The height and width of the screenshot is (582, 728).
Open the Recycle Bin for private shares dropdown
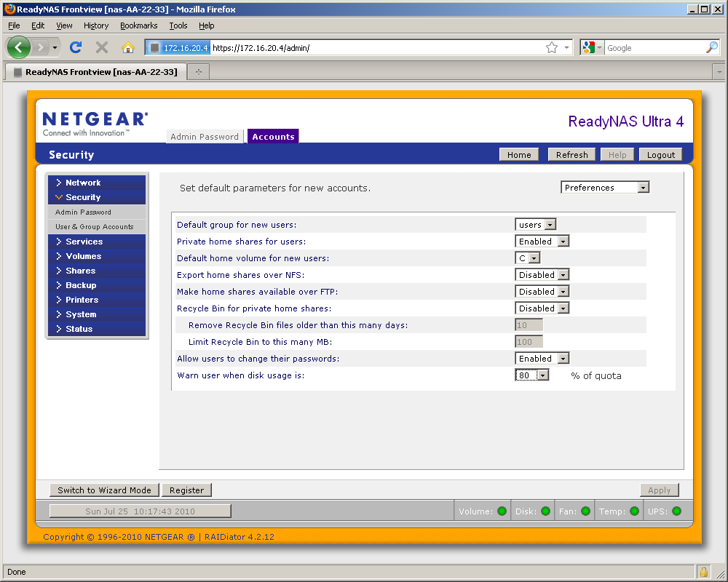point(542,308)
